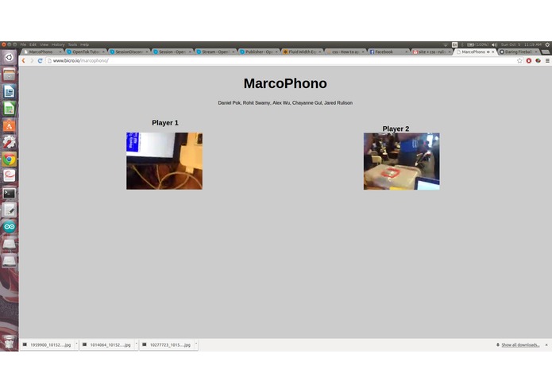
Task: Go back with the browser back arrow
Action: 24,61
